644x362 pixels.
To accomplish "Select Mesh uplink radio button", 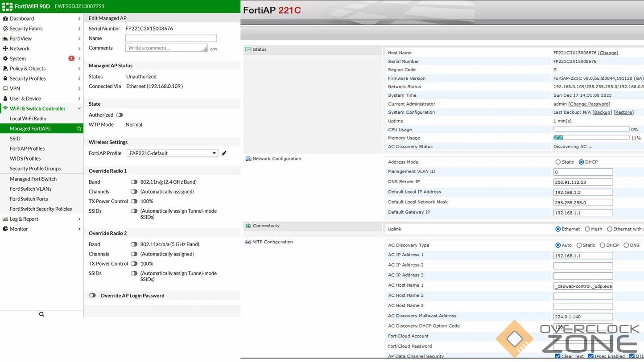I will [587, 229].
